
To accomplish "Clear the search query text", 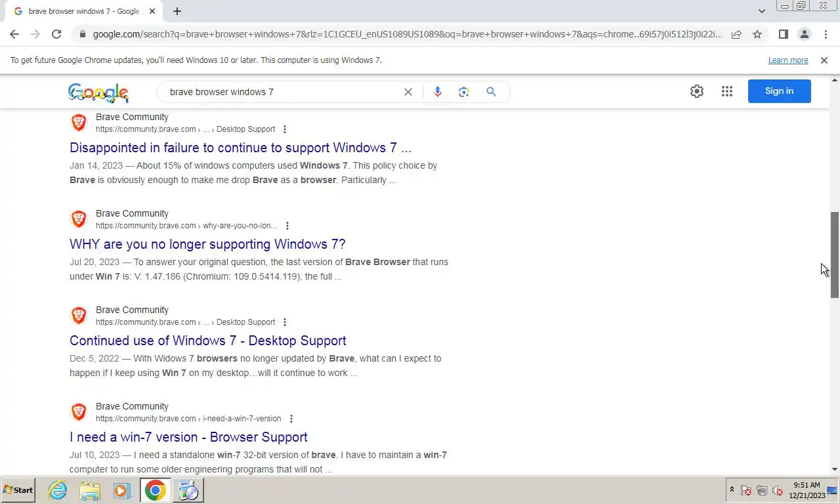I will coord(408,92).
